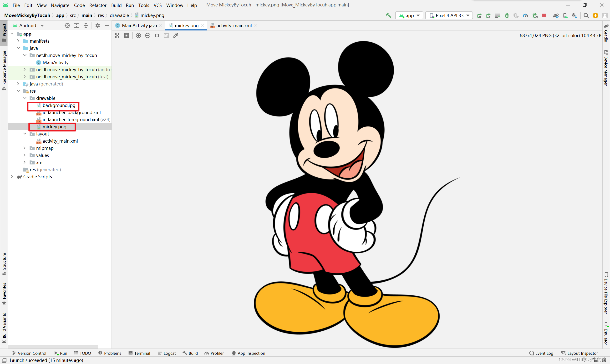Viewport: 610px width, 364px height.
Task: Switch to MainActivity.java tab
Action: pyautogui.click(x=139, y=25)
